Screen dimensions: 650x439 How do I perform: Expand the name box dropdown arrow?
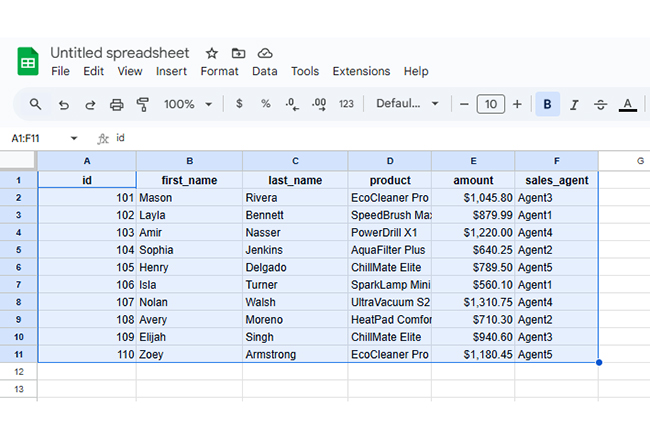click(x=74, y=138)
